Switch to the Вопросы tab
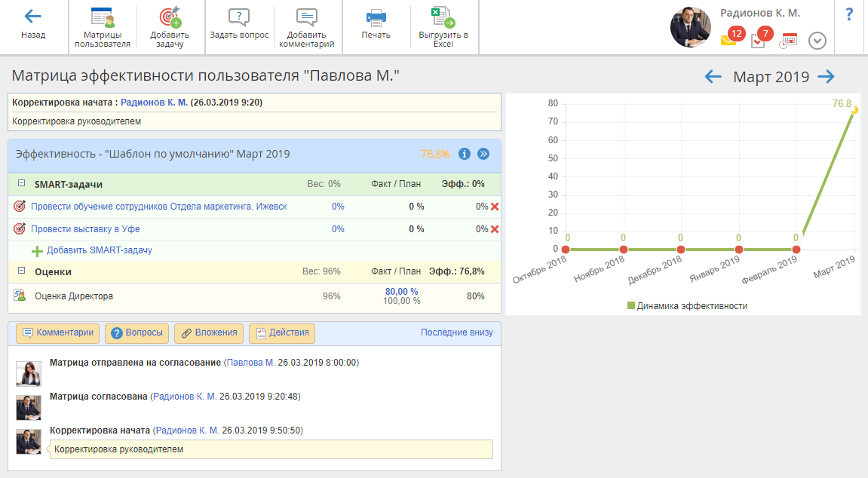The image size is (868, 478). pyautogui.click(x=136, y=333)
